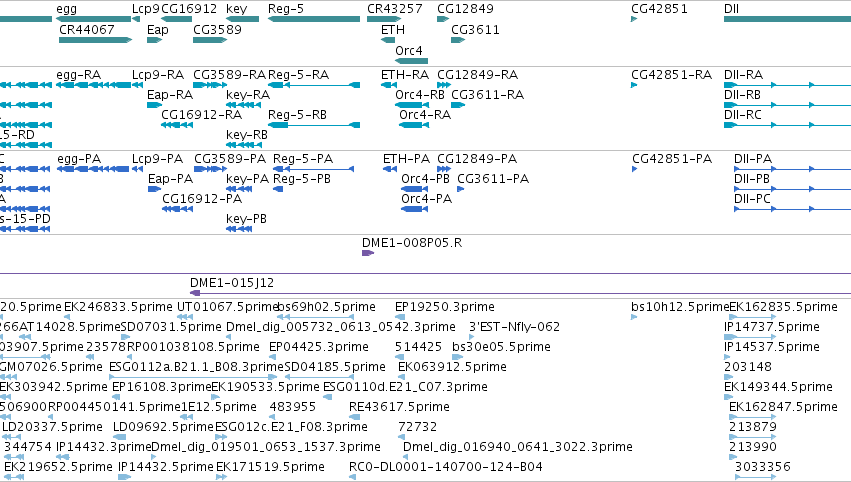The width and height of the screenshot is (851, 482).
Task: Select the key-RA transcript label
Action: pos(248,95)
